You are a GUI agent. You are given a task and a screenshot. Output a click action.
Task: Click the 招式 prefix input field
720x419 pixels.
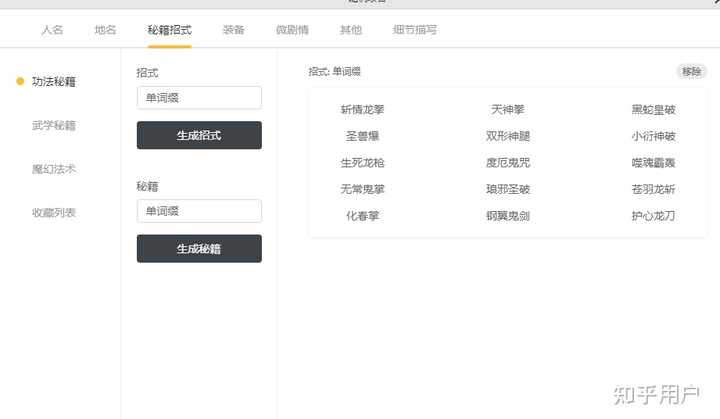199,97
